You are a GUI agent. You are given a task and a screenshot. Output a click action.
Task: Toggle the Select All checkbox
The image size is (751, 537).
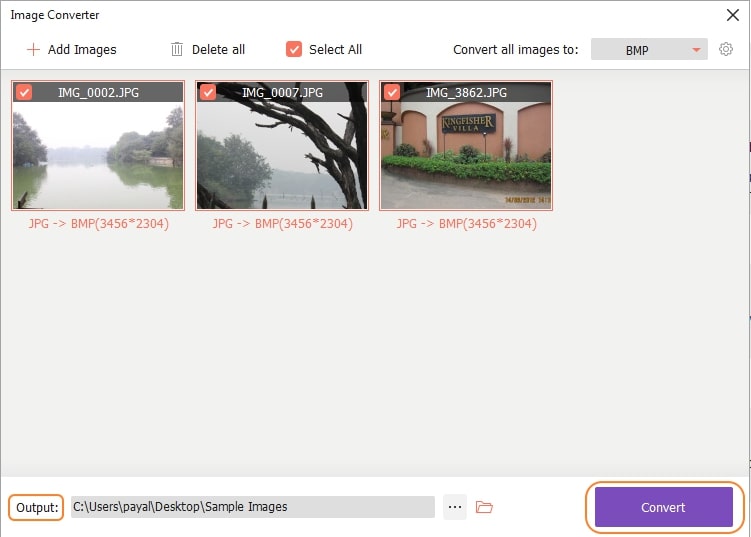click(294, 49)
